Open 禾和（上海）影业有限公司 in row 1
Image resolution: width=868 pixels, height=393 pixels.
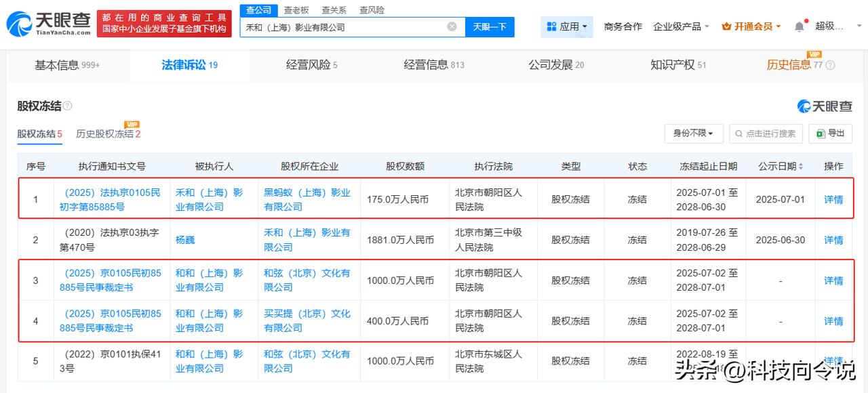(210, 200)
